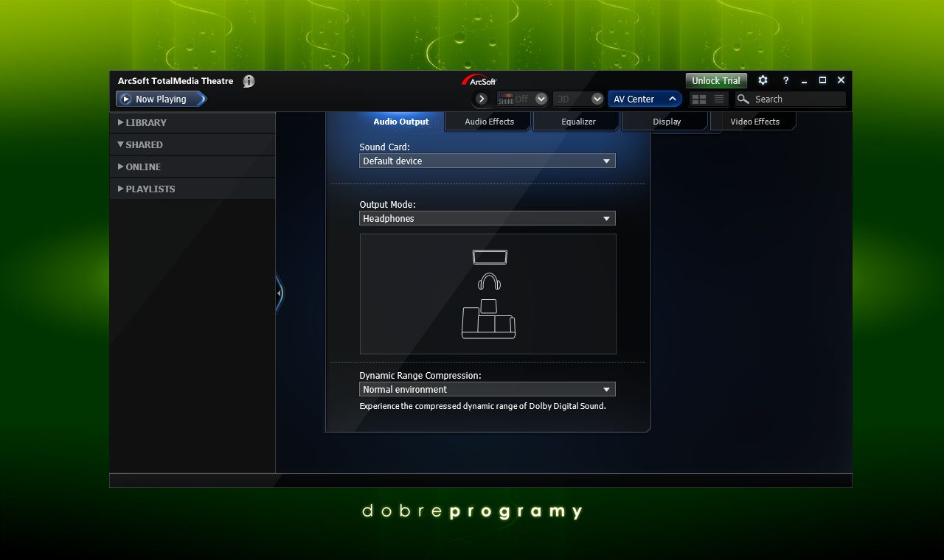Click the search magnifier icon

pyautogui.click(x=743, y=99)
